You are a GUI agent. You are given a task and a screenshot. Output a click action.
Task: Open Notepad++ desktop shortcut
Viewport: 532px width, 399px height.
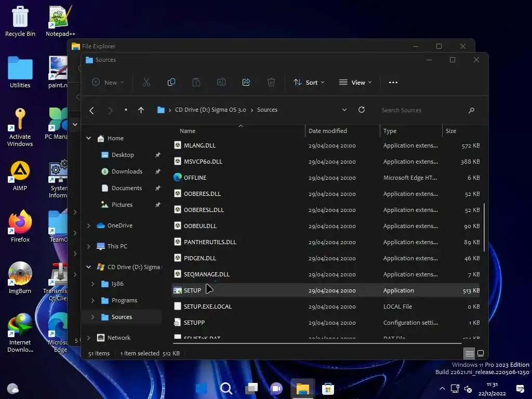click(60, 21)
